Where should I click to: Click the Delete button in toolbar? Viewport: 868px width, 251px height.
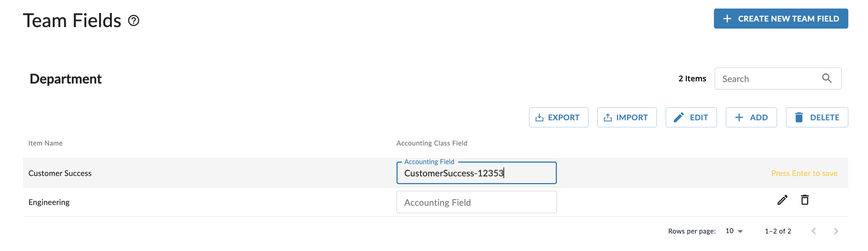817,117
